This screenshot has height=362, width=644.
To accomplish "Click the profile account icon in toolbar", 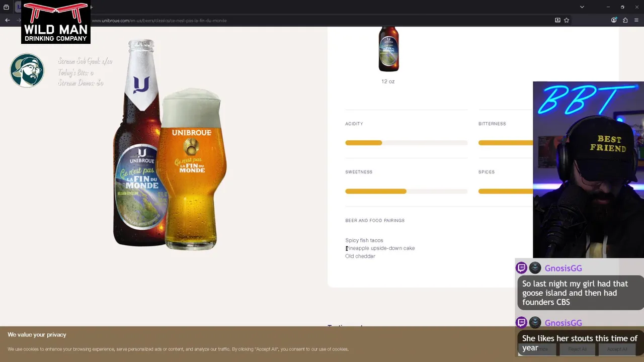I will [614, 20].
